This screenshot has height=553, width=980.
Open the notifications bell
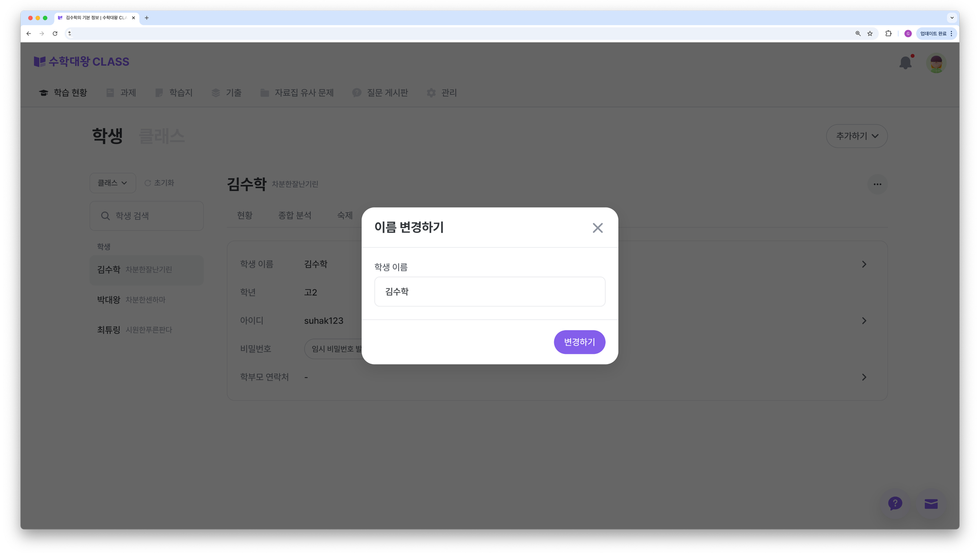[905, 63]
